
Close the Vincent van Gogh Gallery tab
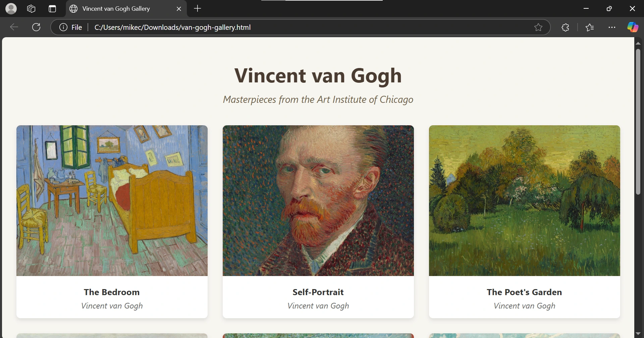(x=179, y=9)
